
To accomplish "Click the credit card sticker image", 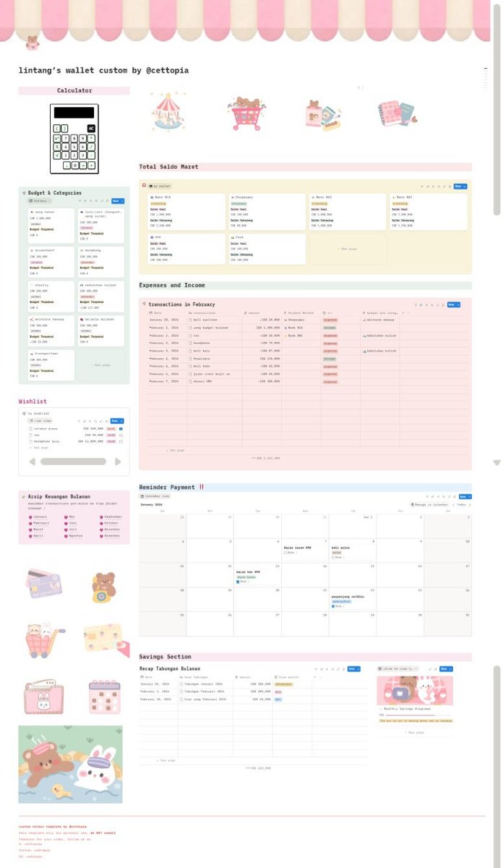I will point(44,584).
